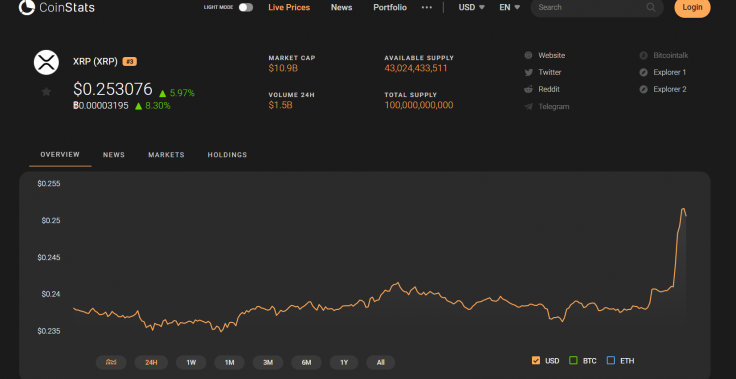Select the 24H chart range
Image resolution: width=736 pixels, height=379 pixels.
151,362
